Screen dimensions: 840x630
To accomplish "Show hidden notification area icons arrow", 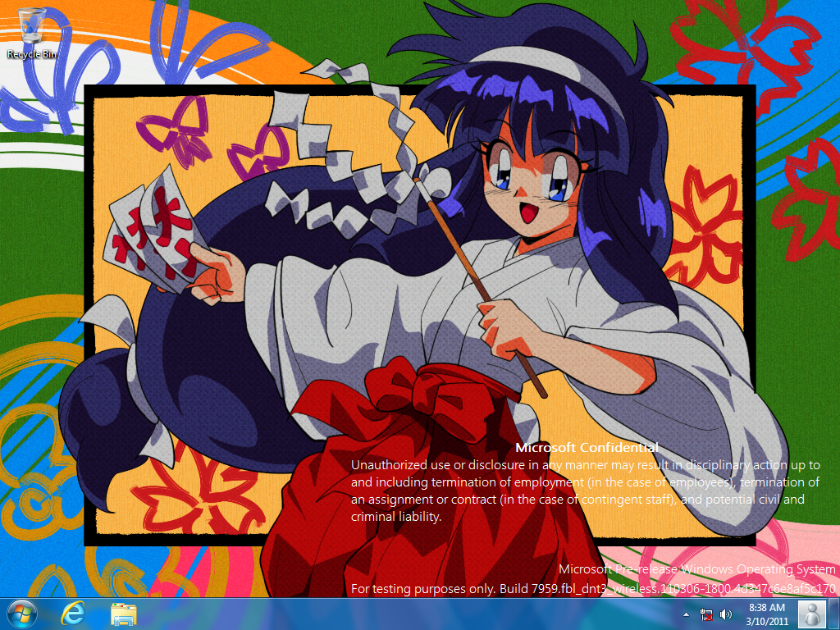I will (x=686, y=614).
